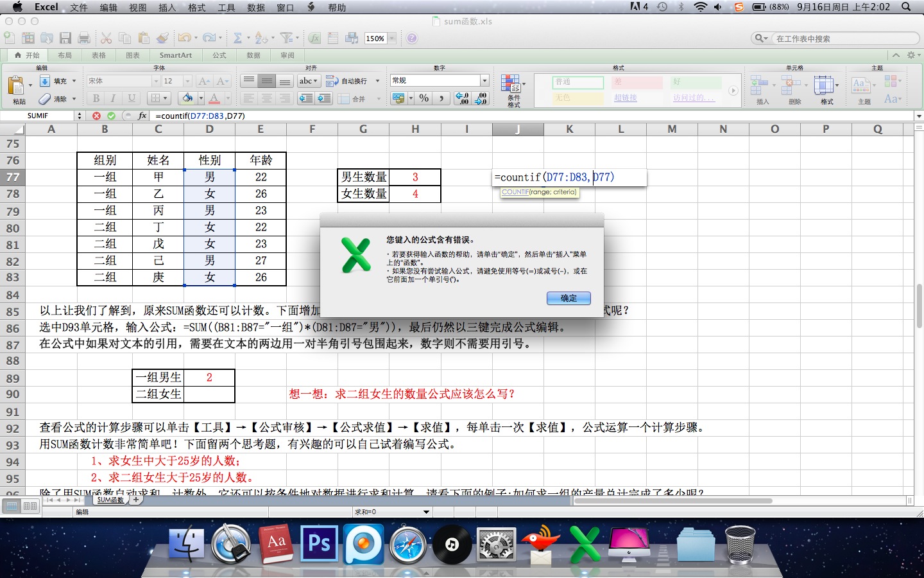Add a new sheet with the plus button
The height and width of the screenshot is (578, 924).
(135, 500)
